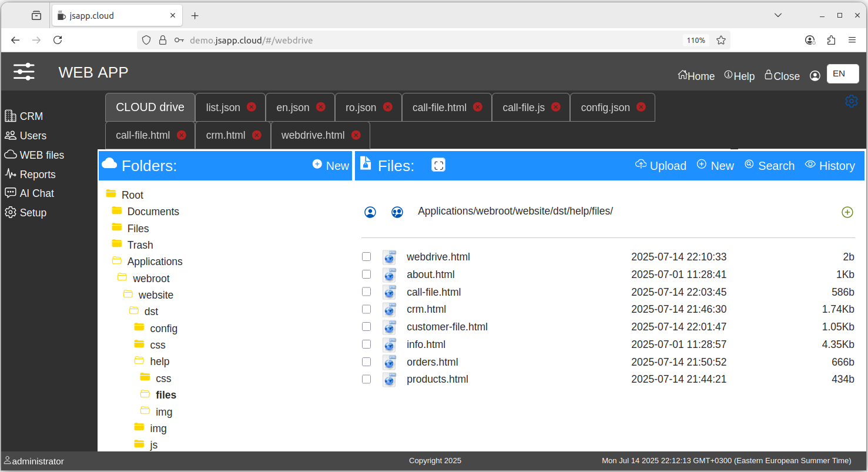Click the shield tracking protection icon
The height and width of the screenshot is (472, 868).
146,40
